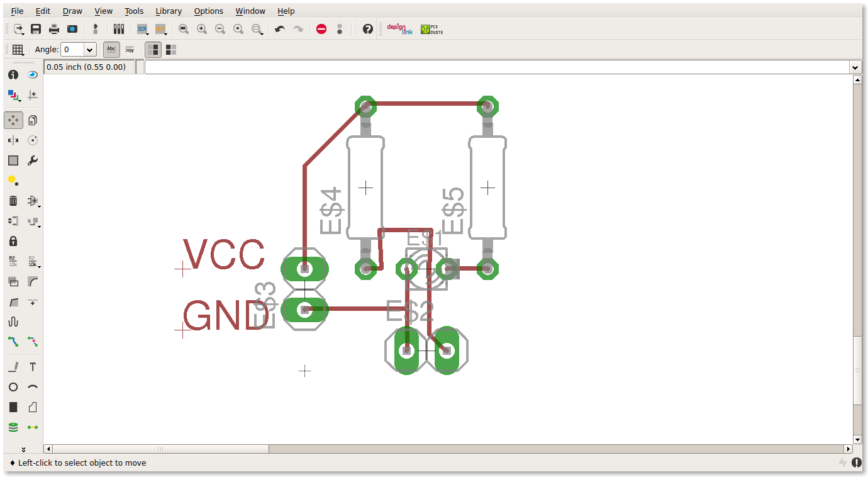Select the Polygon tool
The width and height of the screenshot is (868, 477).
pos(33,407)
